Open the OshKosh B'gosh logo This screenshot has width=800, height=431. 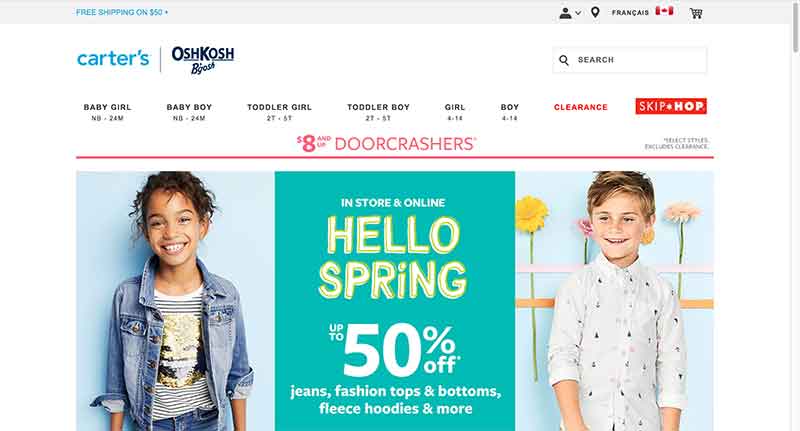coord(203,60)
